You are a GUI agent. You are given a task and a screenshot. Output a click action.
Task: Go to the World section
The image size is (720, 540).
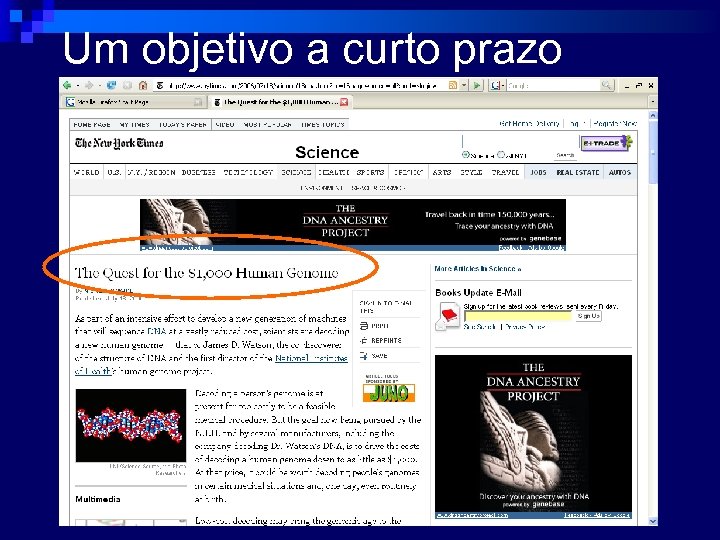coord(86,172)
